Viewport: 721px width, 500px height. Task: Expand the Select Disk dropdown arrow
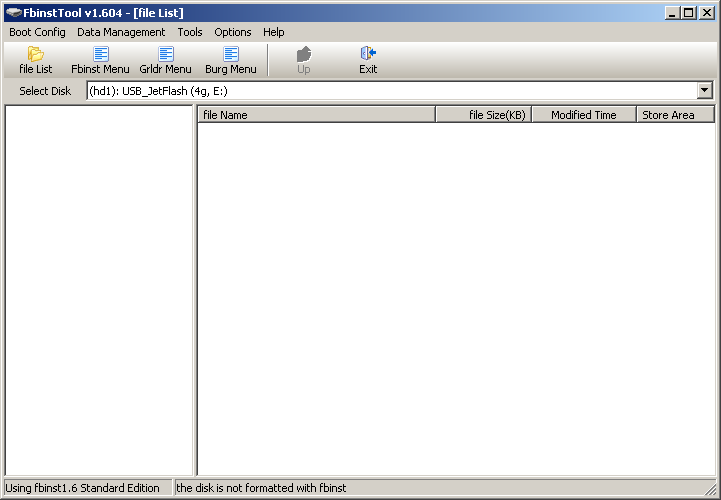704,91
